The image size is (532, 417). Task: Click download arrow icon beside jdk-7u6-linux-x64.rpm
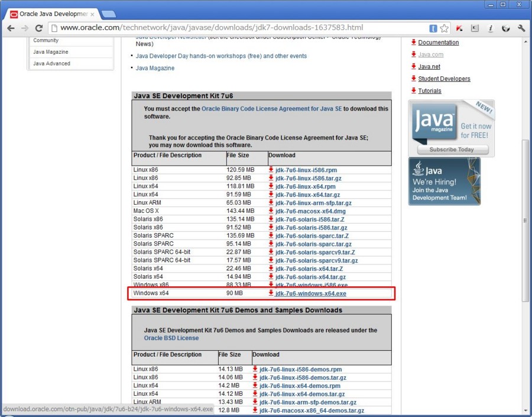pyautogui.click(x=271, y=186)
